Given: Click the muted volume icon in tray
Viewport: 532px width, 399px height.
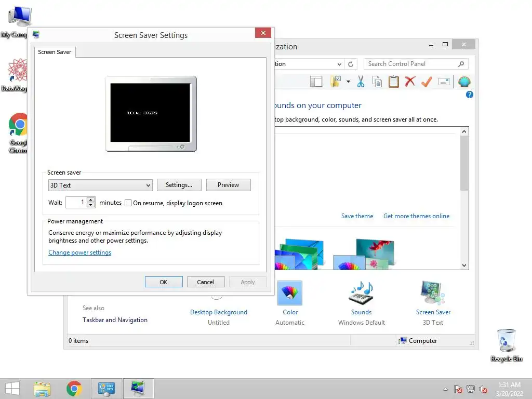Looking at the screenshot, I should (483, 389).
